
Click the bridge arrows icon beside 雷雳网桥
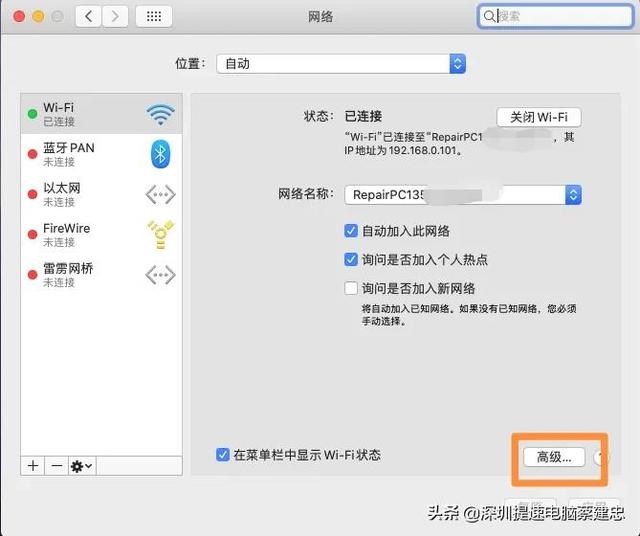[160, 275]
